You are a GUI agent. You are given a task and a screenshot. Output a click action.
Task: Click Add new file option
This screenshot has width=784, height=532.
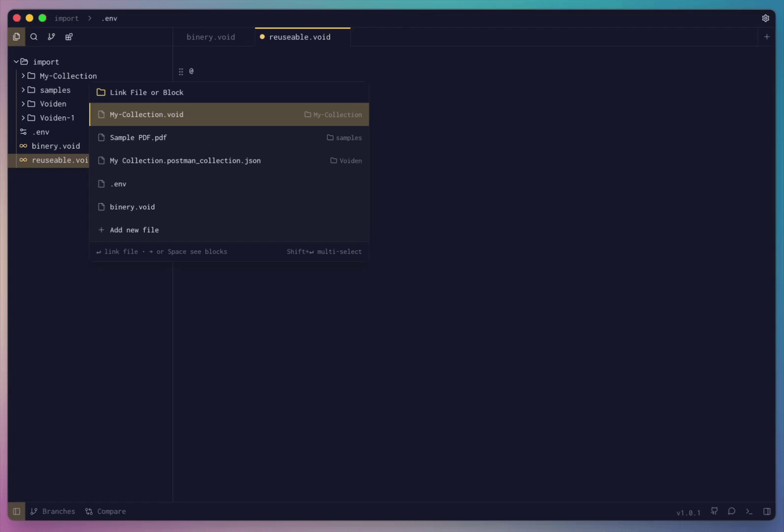click(134, 230)
